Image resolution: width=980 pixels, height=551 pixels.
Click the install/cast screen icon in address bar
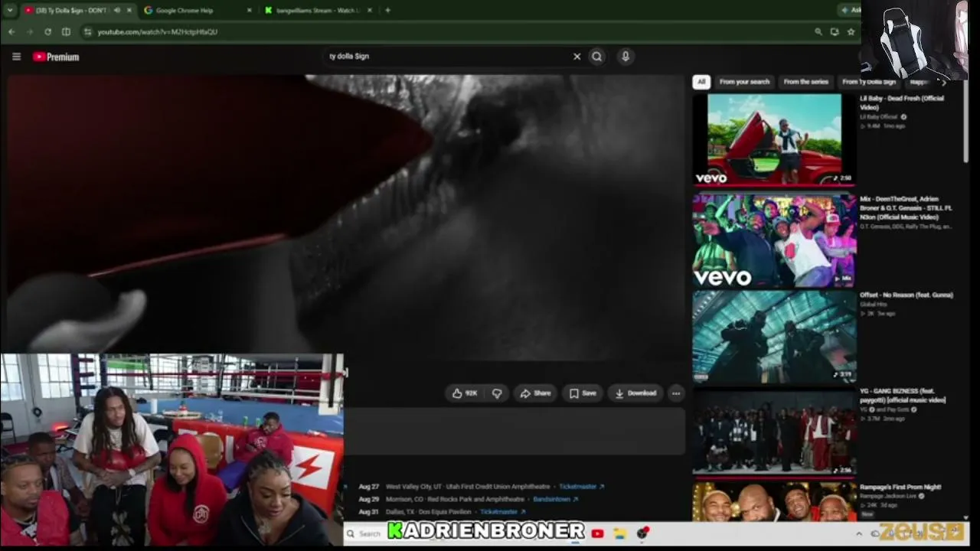[835, 32]
